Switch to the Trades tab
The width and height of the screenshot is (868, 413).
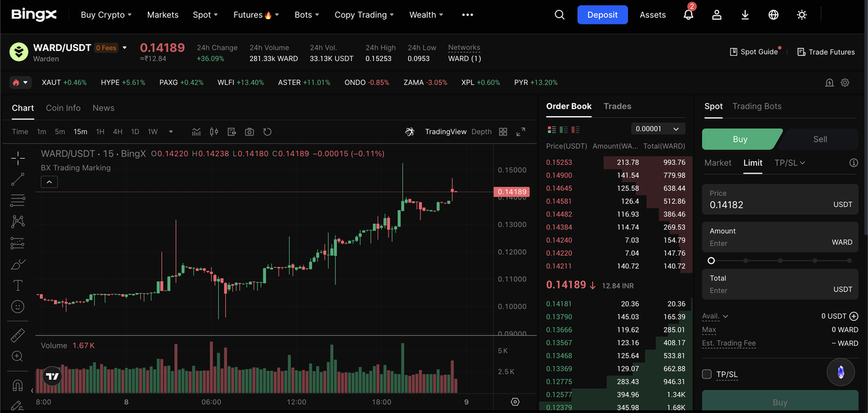point(617,106)
